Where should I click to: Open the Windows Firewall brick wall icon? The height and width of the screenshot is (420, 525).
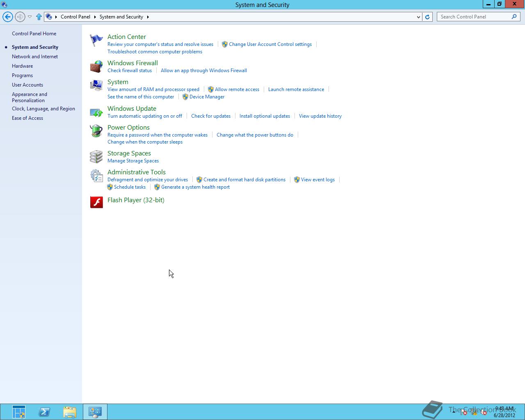96,66
